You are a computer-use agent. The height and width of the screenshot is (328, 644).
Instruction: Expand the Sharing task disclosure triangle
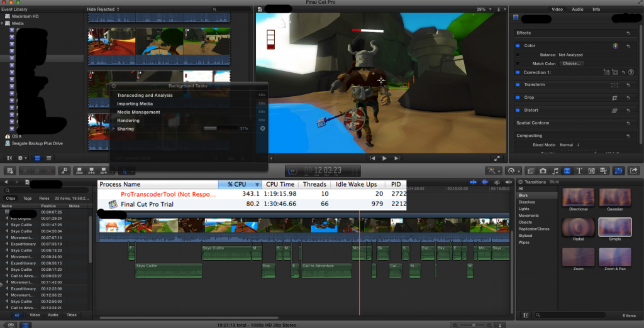click(113, 129)
